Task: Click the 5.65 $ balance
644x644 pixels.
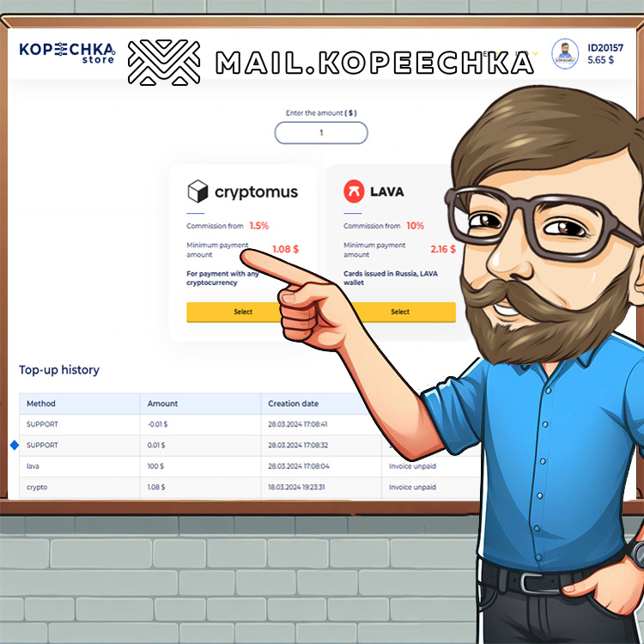Action: 600,60
